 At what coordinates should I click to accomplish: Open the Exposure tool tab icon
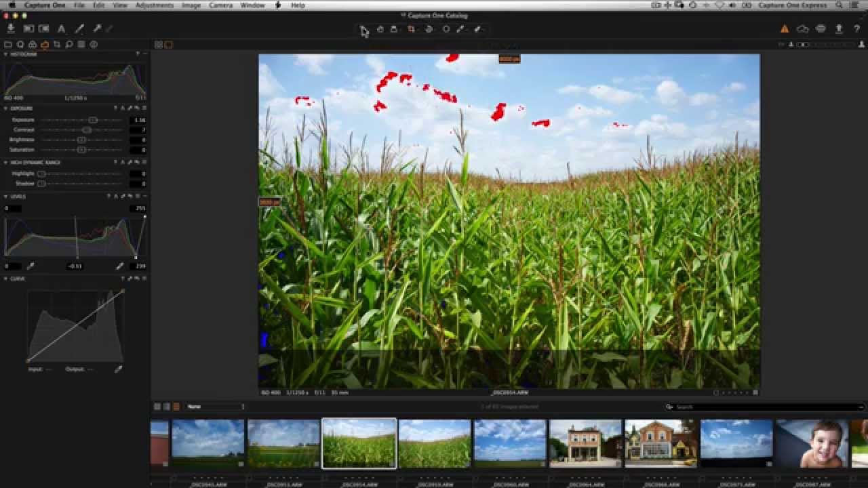[44, 45]
